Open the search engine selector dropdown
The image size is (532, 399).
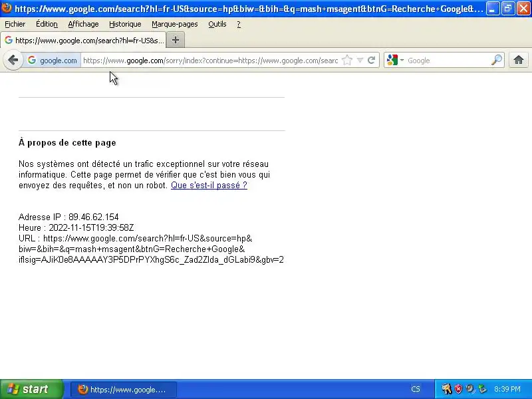395,61
